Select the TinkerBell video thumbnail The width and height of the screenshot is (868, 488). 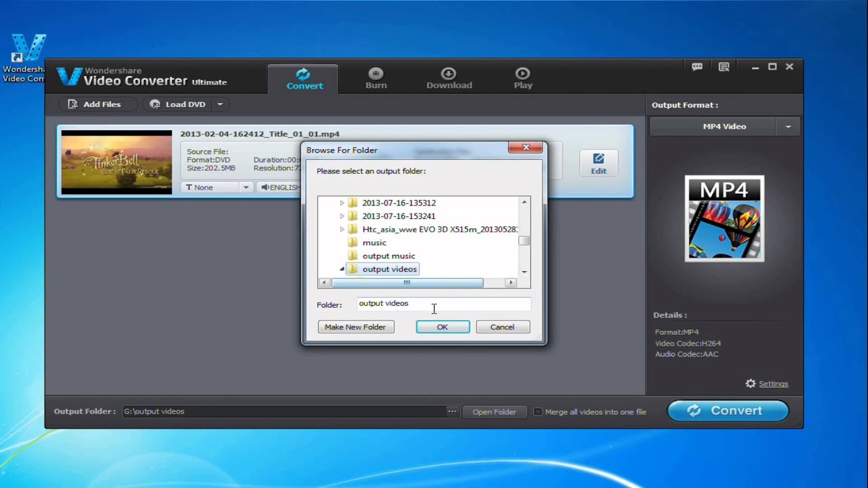click(117, 162)
